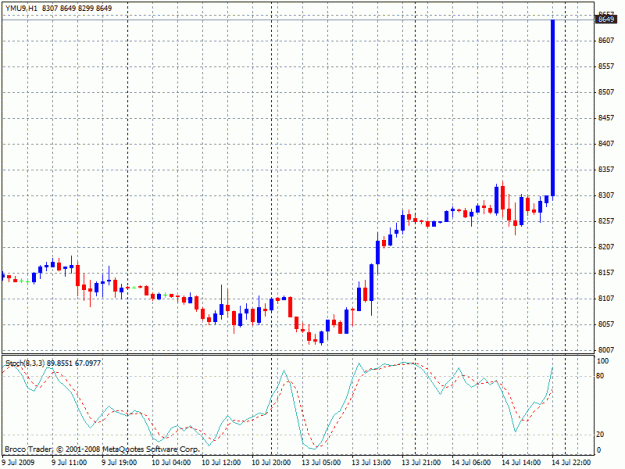Image resolution: width=625 pixels, height=469 pixels.
Task: Click the 13 Jul 05:00 time label
Action: click(321, 462)
